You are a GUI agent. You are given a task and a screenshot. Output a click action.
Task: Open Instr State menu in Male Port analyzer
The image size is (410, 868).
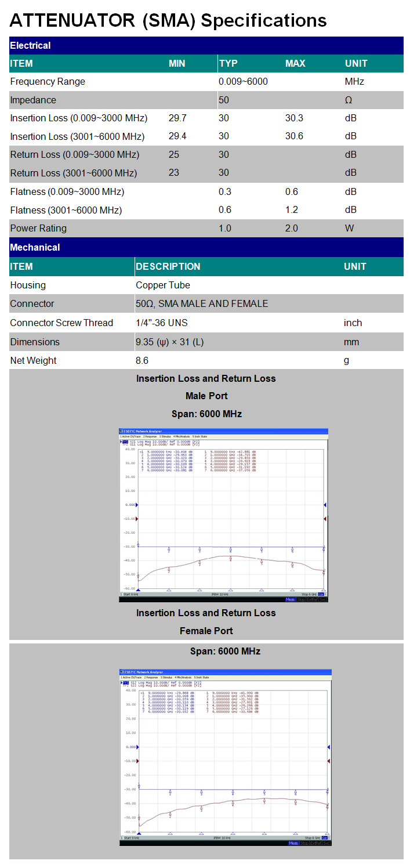[199, 436]
